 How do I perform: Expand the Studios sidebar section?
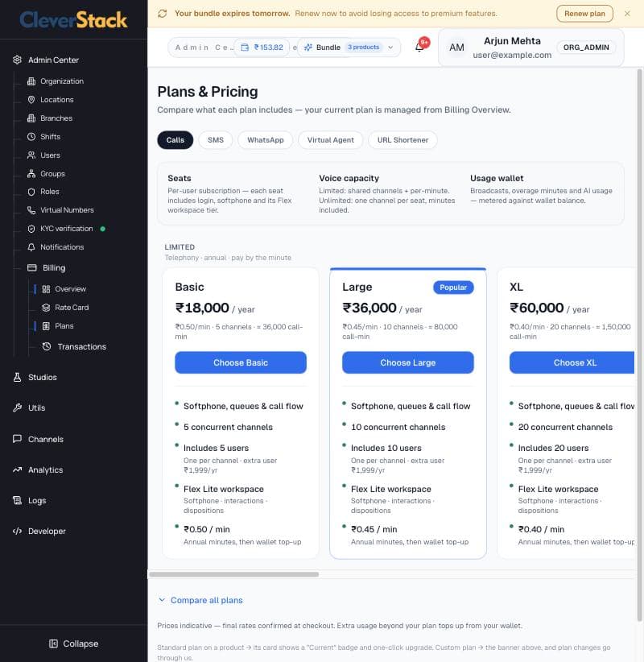click(42, 378)
